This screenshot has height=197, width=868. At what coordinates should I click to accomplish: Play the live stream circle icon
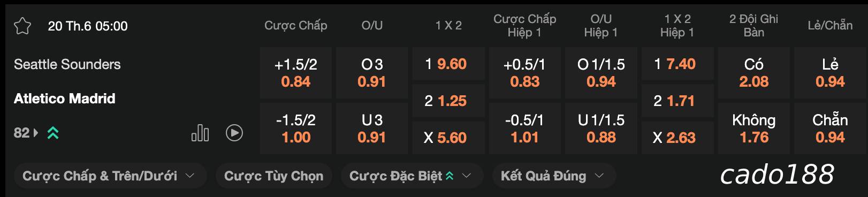tap(234, 133)
